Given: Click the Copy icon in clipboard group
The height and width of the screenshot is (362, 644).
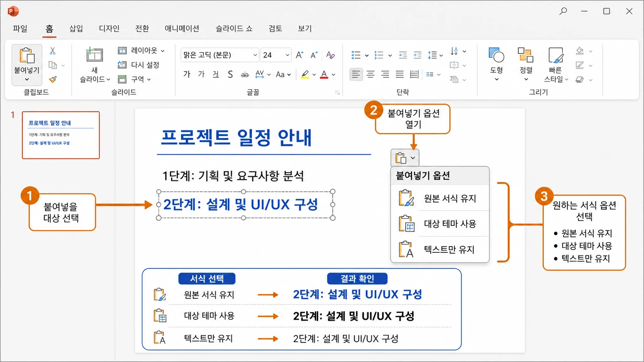Looking at the screenshot, I should tap(53, 65).
